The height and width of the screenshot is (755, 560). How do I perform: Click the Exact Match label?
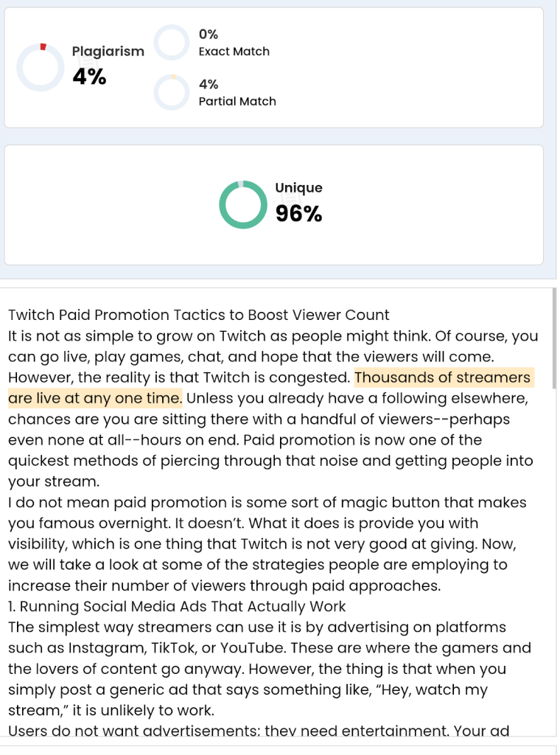tap(234, 52)
